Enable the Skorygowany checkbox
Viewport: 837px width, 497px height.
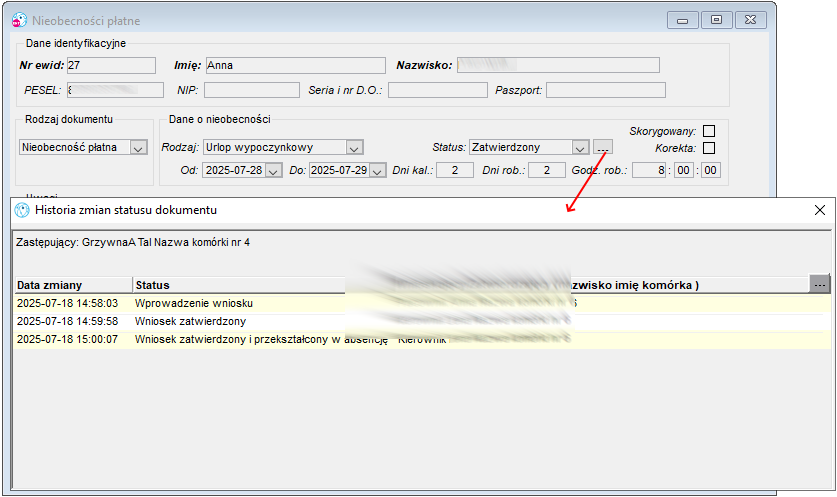pos(709,131)
